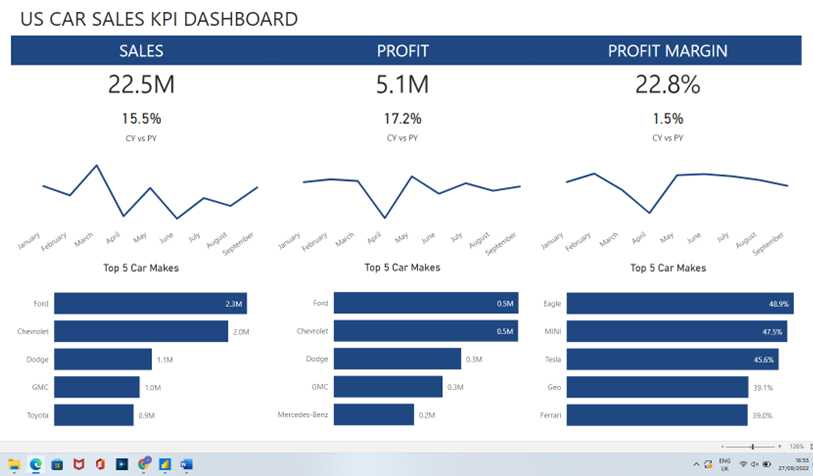The width and height of the screenshot is (813, 476).
Task: Select the GMC bar in Sales chart
Action: (96, 387)
